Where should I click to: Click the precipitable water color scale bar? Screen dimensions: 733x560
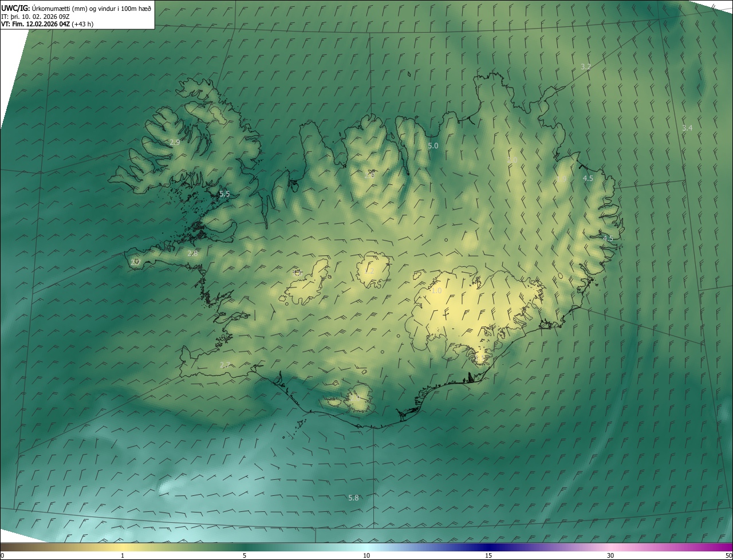366,547
